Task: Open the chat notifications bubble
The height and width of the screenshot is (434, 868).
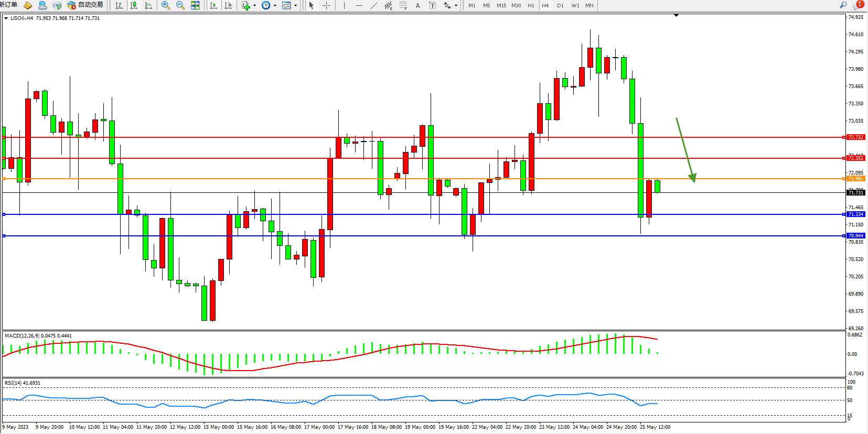Action: tap(858, 5)
